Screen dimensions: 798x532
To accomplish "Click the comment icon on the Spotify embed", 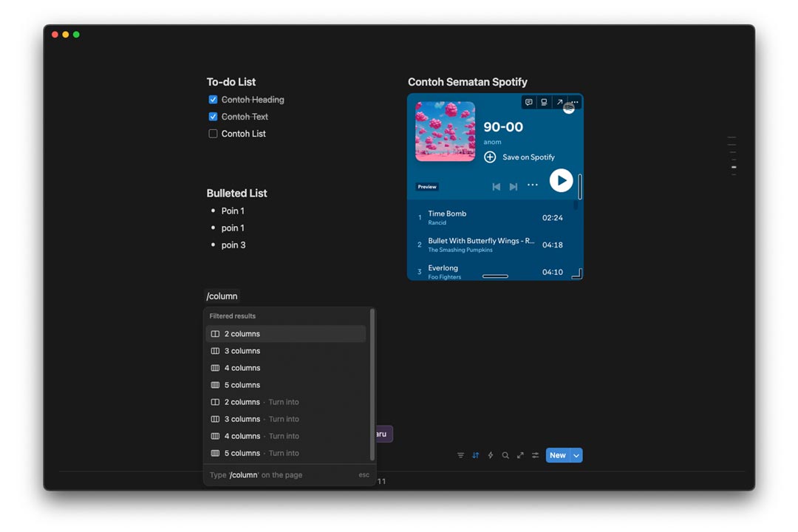I will click(x=529, y=102).
